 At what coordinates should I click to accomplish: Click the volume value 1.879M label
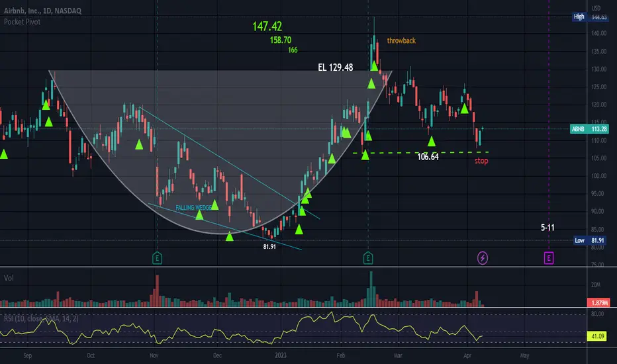point(598,302)
